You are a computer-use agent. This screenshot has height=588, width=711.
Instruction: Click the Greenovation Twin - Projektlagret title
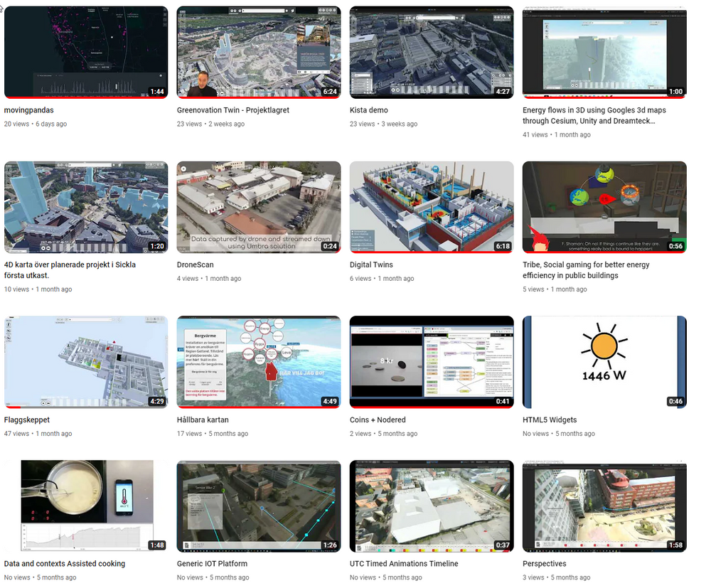point(232,110)
